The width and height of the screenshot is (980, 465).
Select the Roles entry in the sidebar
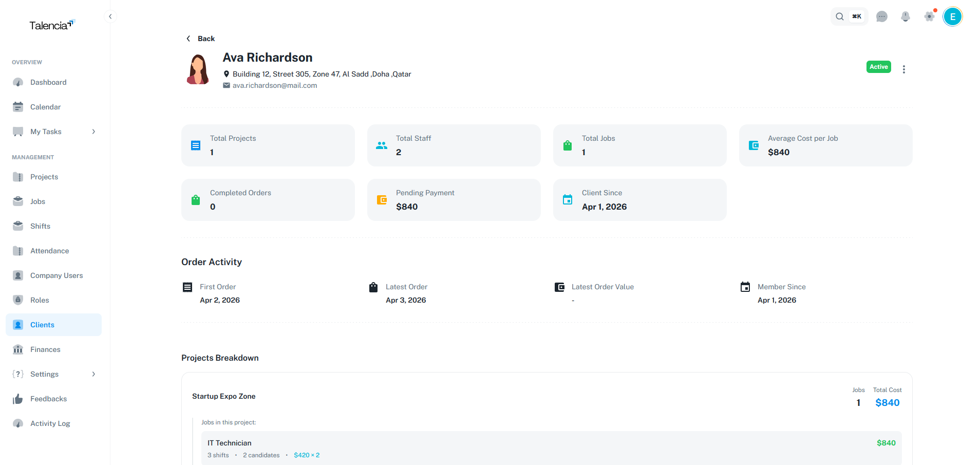[x=39, y=300]
